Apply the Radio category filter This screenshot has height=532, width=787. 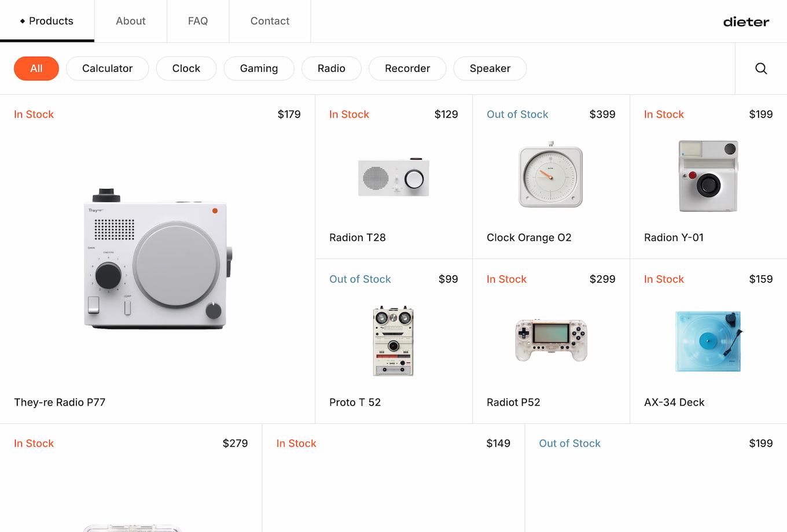[x=331, y=68]
